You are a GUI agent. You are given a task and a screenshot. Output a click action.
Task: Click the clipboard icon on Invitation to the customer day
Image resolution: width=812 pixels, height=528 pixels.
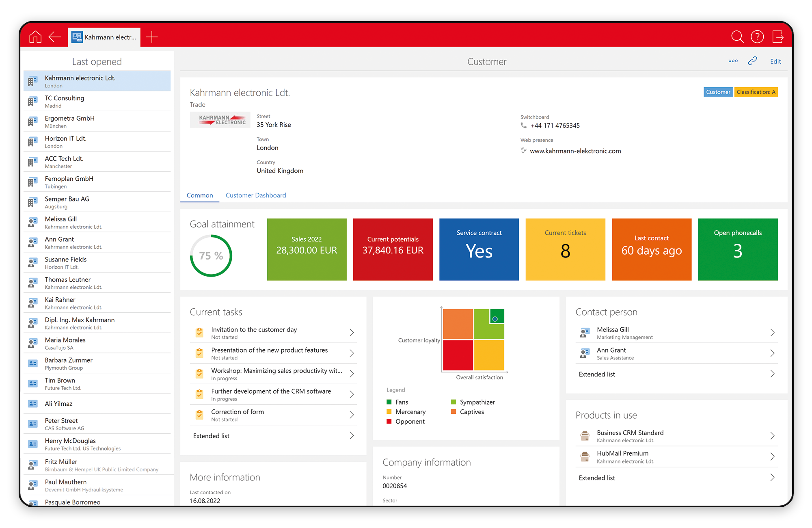point(199,332)
